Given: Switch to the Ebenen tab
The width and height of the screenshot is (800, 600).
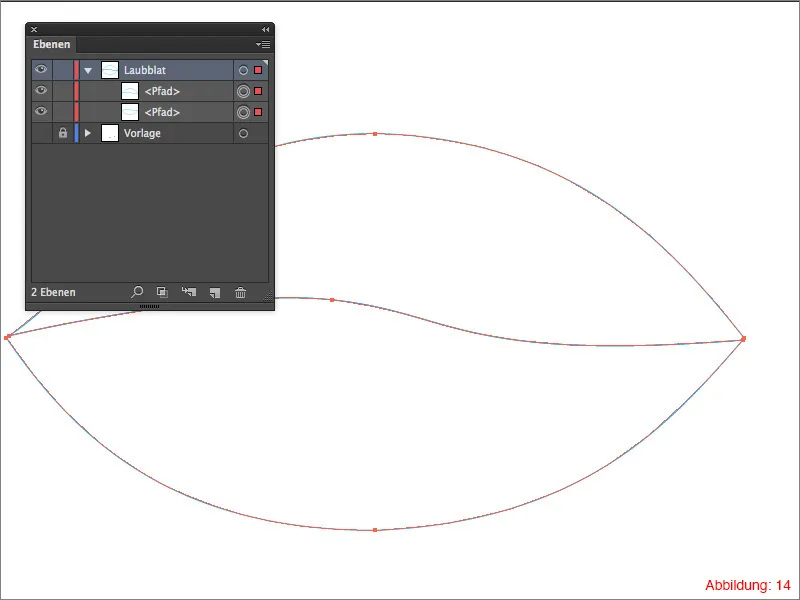Looking at the screenshot, I should (x=52, y=44).
